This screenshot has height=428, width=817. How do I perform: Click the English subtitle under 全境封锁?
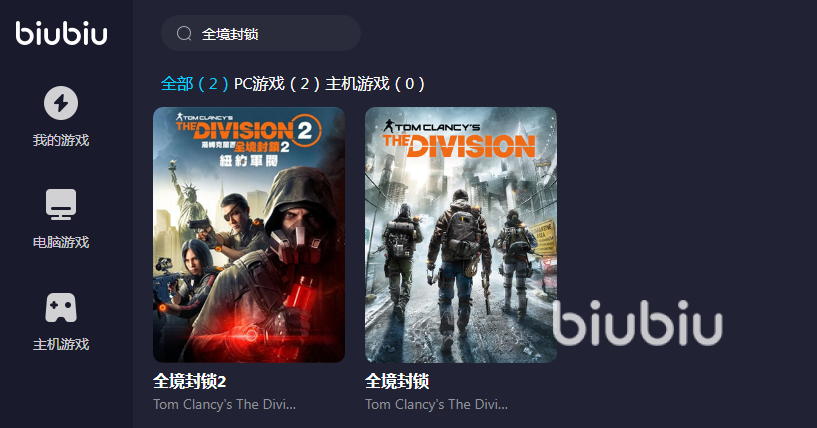436,405
